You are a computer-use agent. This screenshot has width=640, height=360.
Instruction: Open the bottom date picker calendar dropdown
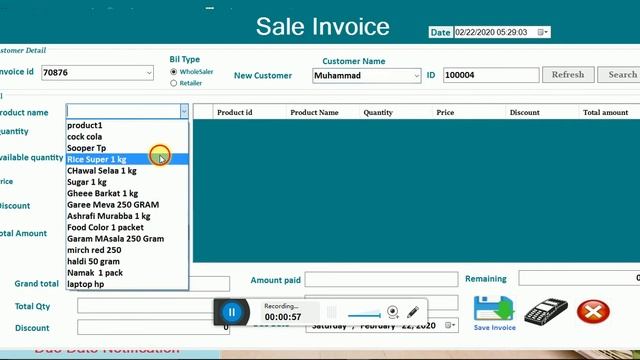(450, 325)
